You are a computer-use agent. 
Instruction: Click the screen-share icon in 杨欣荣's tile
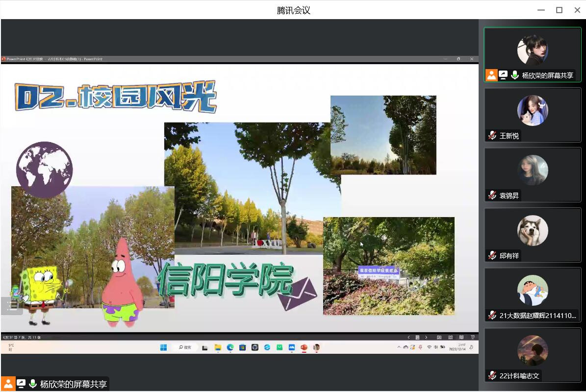coord(503,75)
